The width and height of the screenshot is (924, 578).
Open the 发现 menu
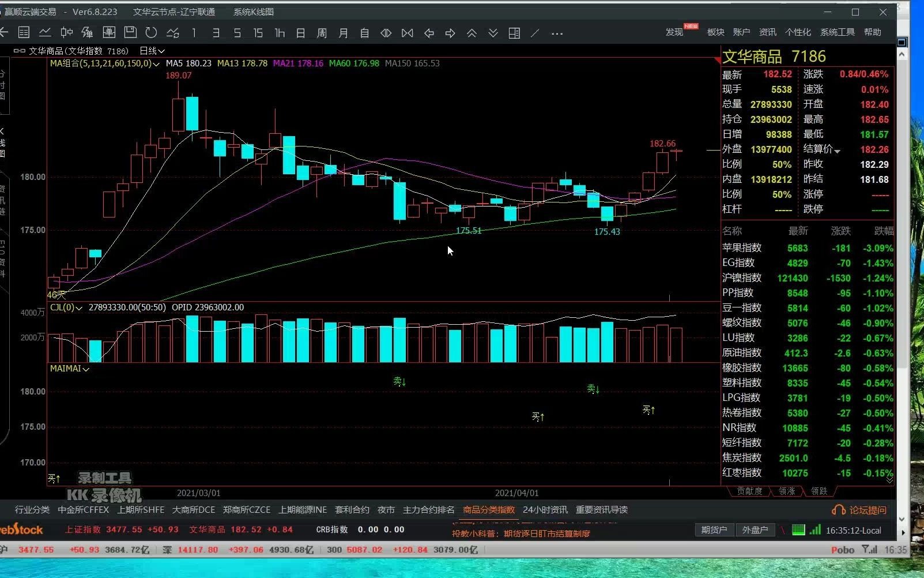click(x=674, y=32)
